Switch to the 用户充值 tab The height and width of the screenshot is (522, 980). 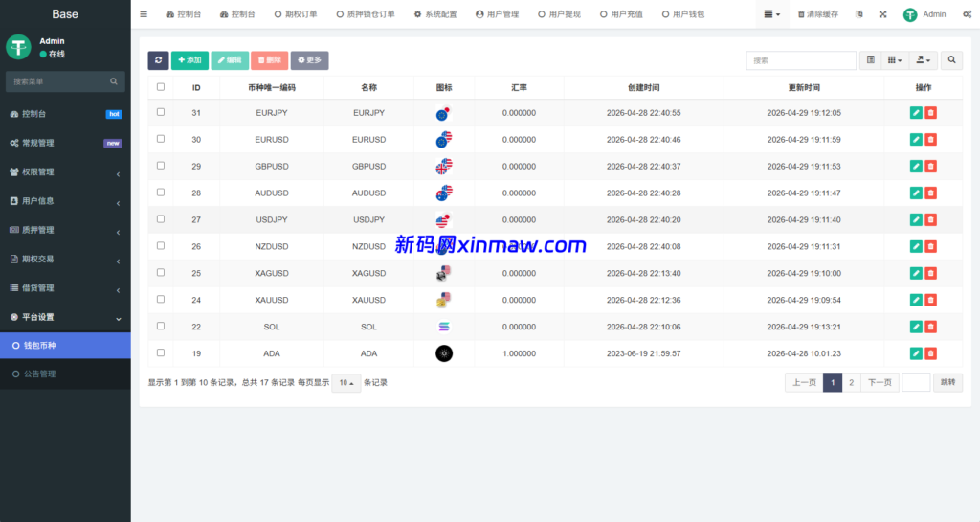621,14
